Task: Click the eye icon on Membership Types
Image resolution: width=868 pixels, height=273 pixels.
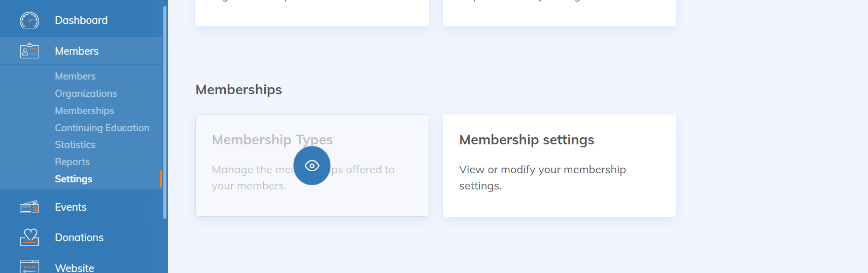Action: pyautogui.click(x=311, y=166)
